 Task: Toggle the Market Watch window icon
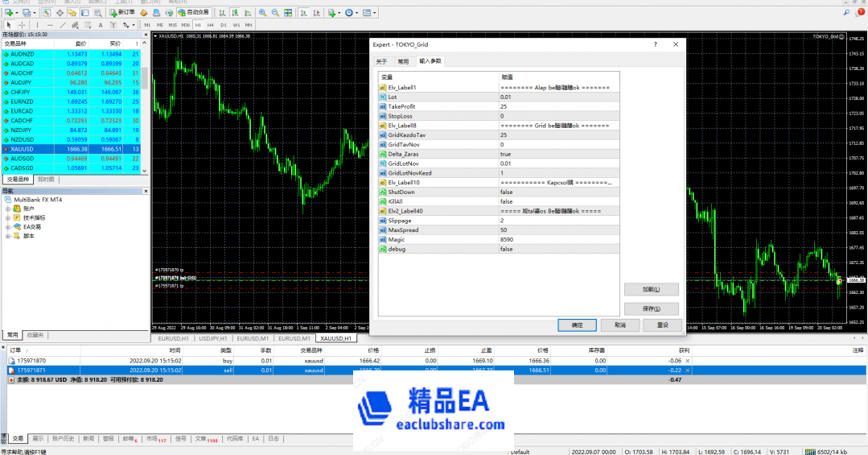click(47, 12)
